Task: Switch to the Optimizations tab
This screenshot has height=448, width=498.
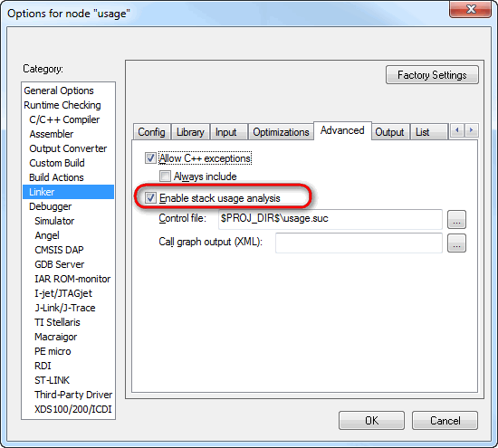Action: point(281,132)
